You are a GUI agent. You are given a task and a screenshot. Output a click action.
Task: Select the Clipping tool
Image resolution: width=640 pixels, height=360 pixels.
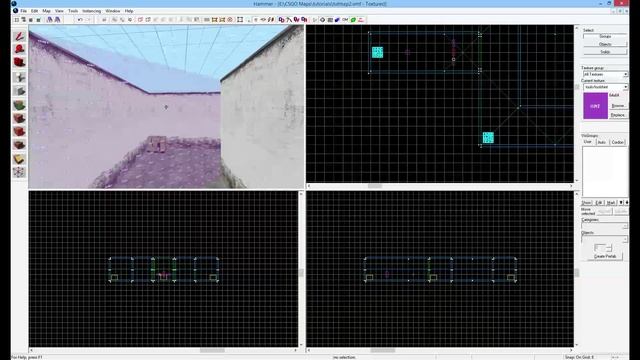pos(19,159)
